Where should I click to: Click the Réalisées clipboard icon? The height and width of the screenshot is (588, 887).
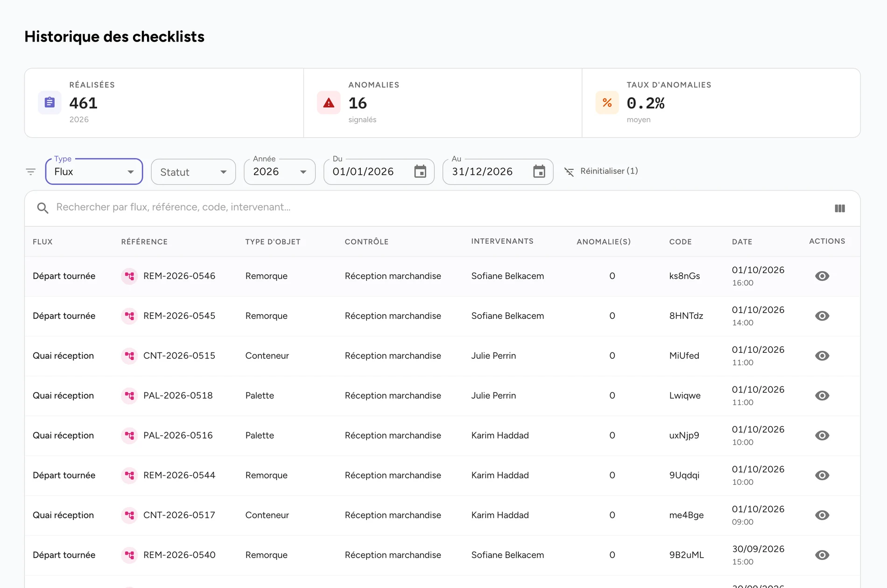pyautogui.click(x=49, y=103)
